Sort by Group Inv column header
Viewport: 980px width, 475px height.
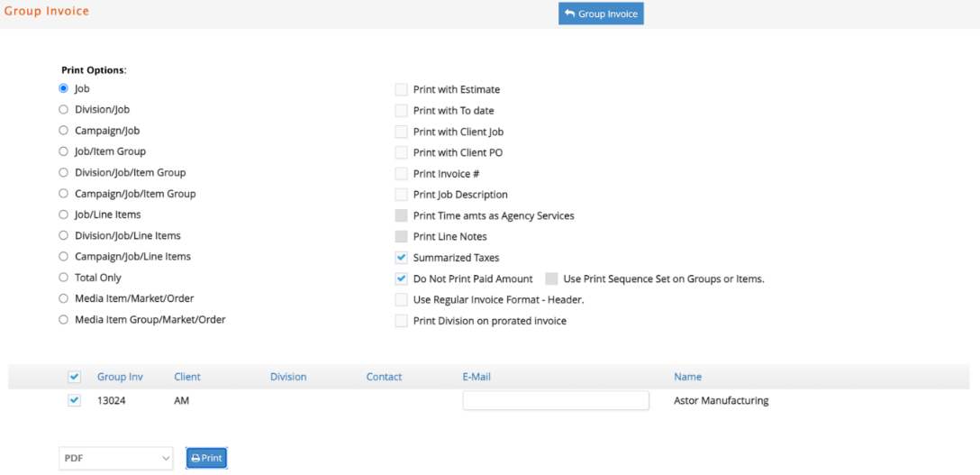(120, 377)
